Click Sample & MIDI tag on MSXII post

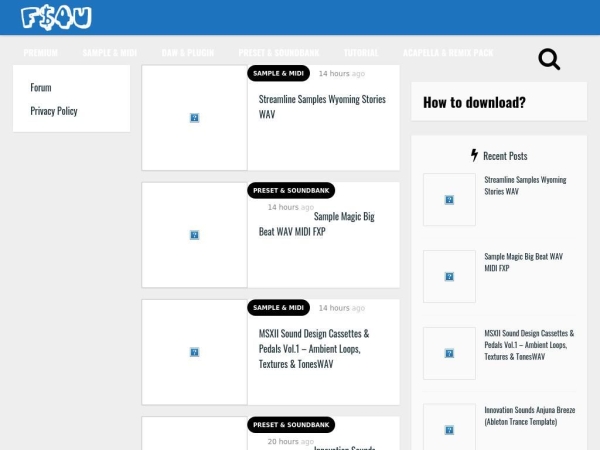click(x=278, y=308)
